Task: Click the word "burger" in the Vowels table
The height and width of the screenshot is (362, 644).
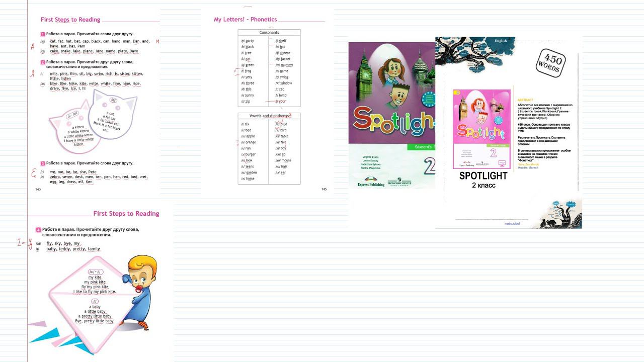Action: pyautogui.click(x=251, y=154)
